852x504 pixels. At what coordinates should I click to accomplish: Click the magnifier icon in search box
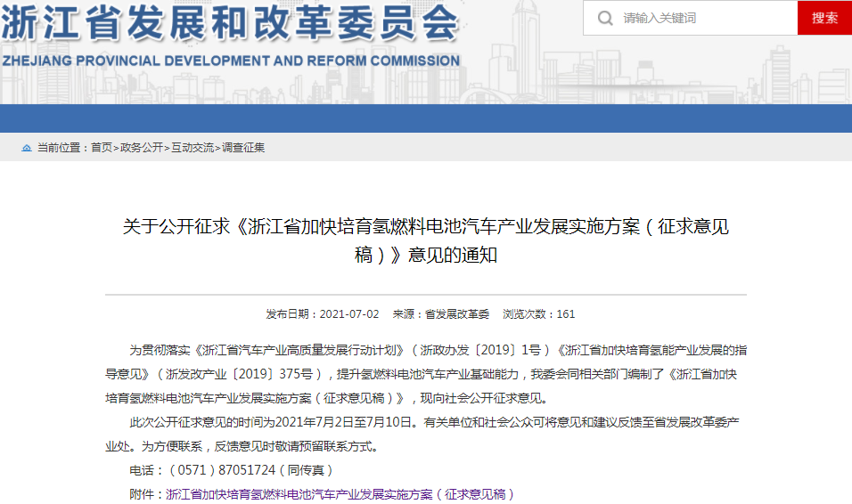point(605,18)
